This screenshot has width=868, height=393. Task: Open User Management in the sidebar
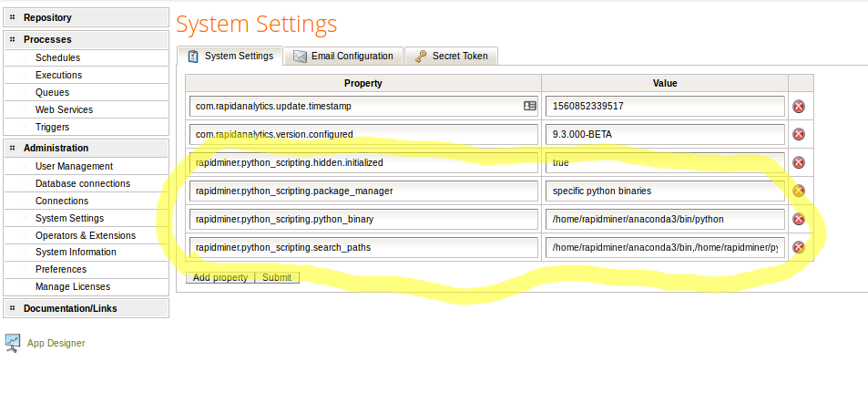(74, 166)
